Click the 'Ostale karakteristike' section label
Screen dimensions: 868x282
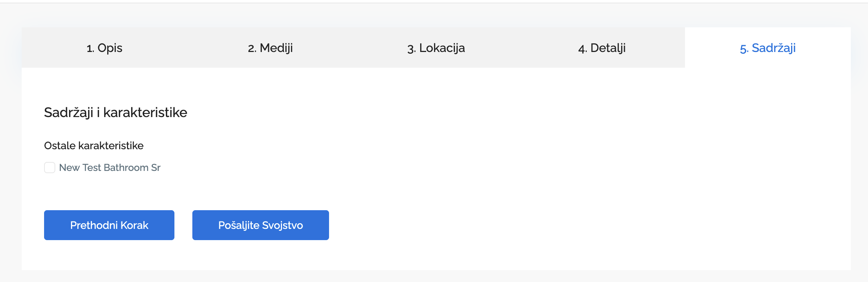pyautogui.click(x=94, y=145)
